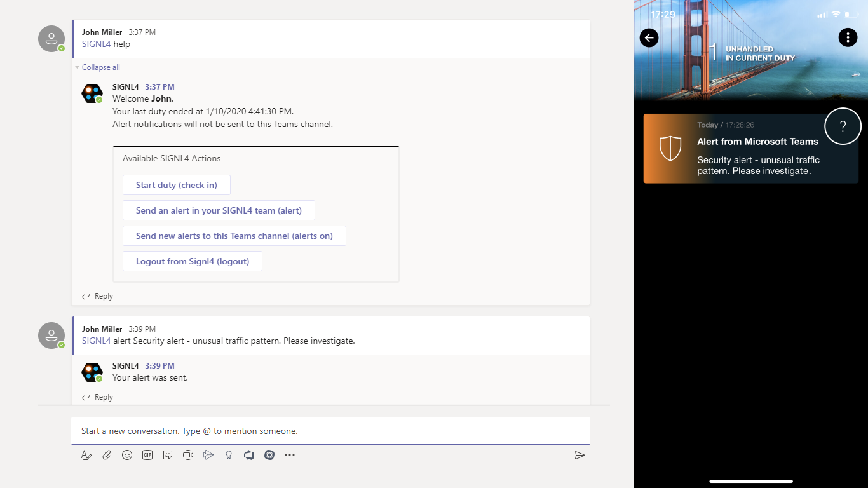This screenshot has width=868, height=488.
Task: Tap the question mark help circle
Action: [843, 126]
